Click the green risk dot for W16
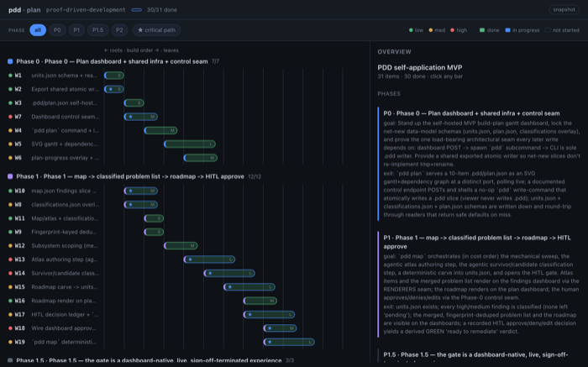 pyautogui.click(x=10, y=301)
